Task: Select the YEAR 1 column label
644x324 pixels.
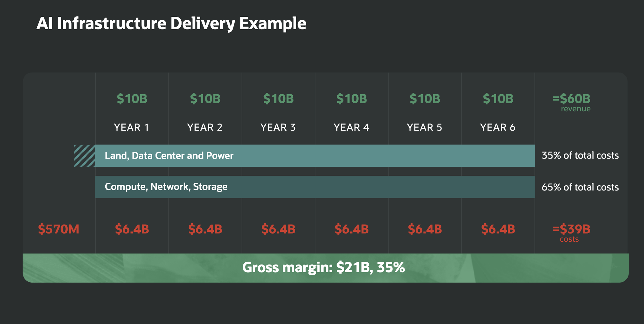Action: click(x=132, y=127)
